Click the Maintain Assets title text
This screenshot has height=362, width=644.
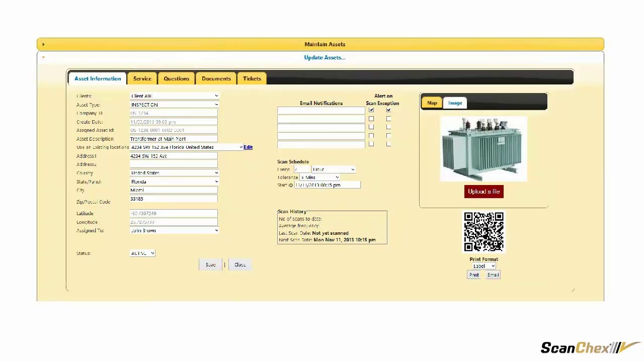tap(325, 44)
